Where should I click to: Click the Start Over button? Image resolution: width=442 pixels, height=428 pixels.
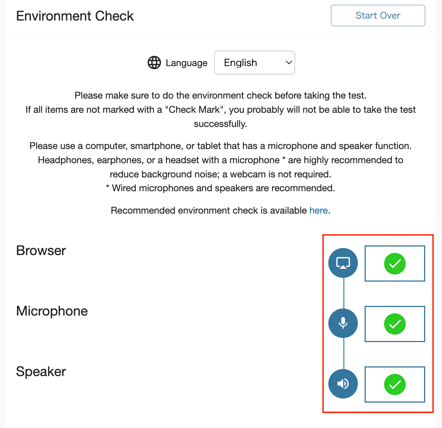point(378,15)
